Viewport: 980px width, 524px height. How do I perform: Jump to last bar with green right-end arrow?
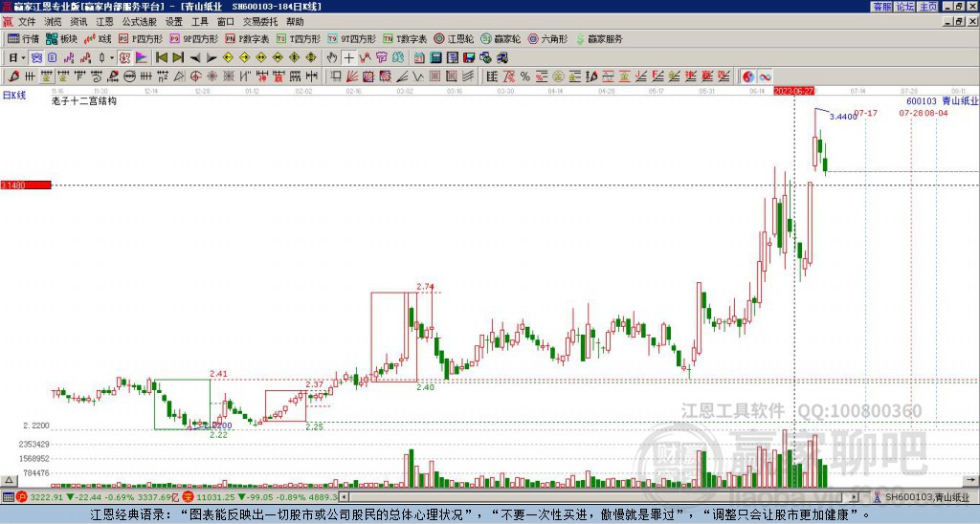point(178,57)
